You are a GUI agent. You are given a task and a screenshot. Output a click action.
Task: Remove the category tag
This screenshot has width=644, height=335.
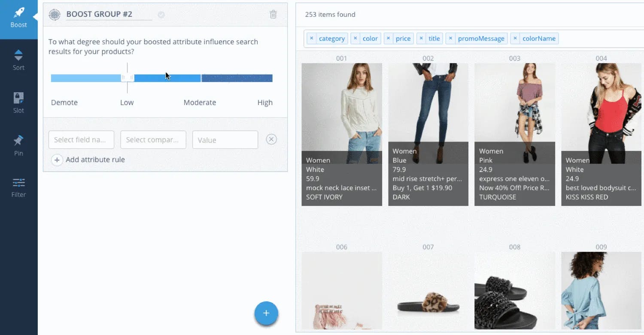point(312,39)
